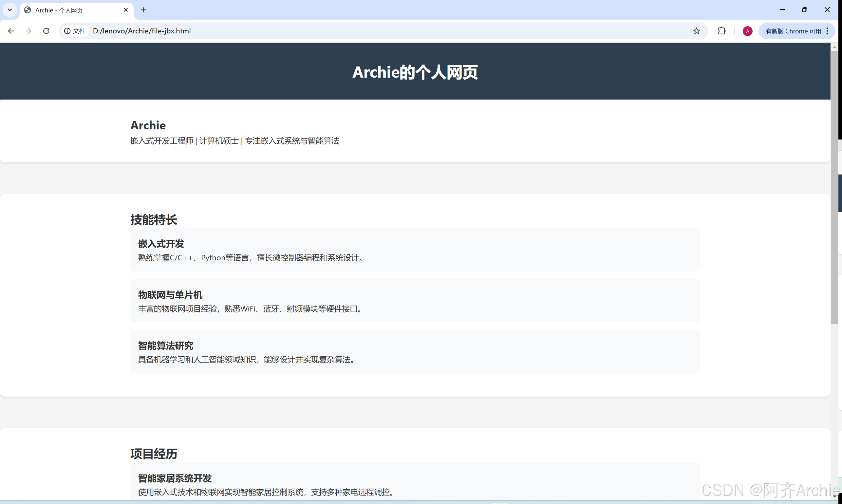Expand the tab search dropdown
The image size is (842, 504).
click(10, 10)
